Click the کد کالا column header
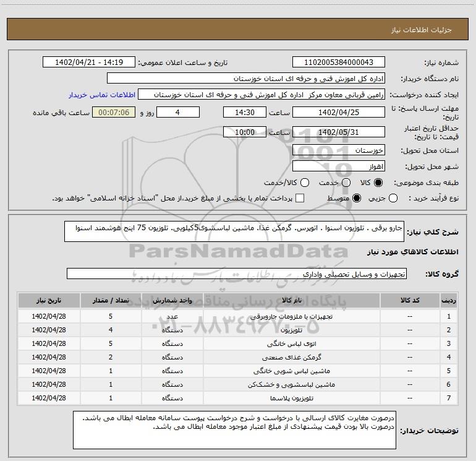 pyautogui.click(x=410, y=301)
